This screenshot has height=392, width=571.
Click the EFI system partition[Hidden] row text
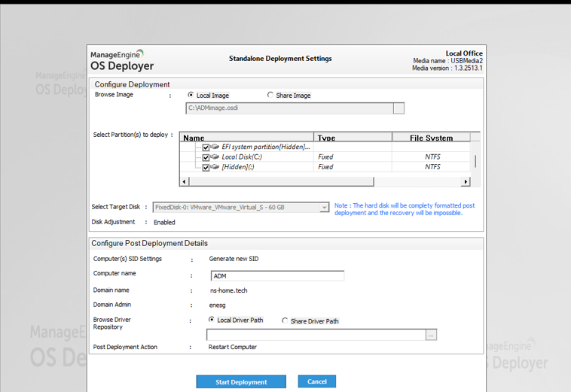(x=266, y=147)
